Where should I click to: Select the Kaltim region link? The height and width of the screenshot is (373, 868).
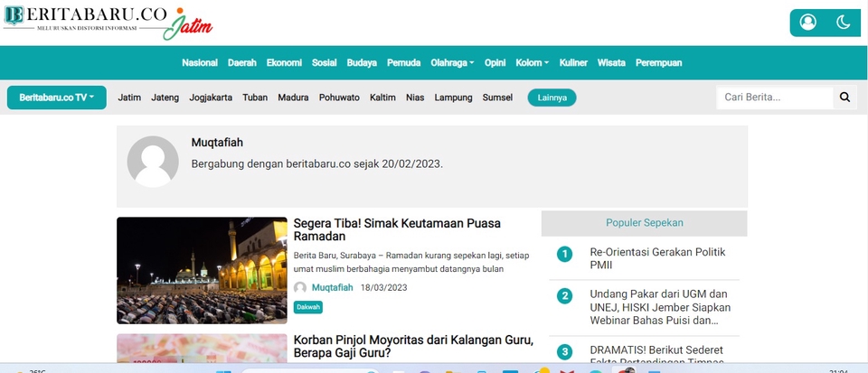(382, 98)
